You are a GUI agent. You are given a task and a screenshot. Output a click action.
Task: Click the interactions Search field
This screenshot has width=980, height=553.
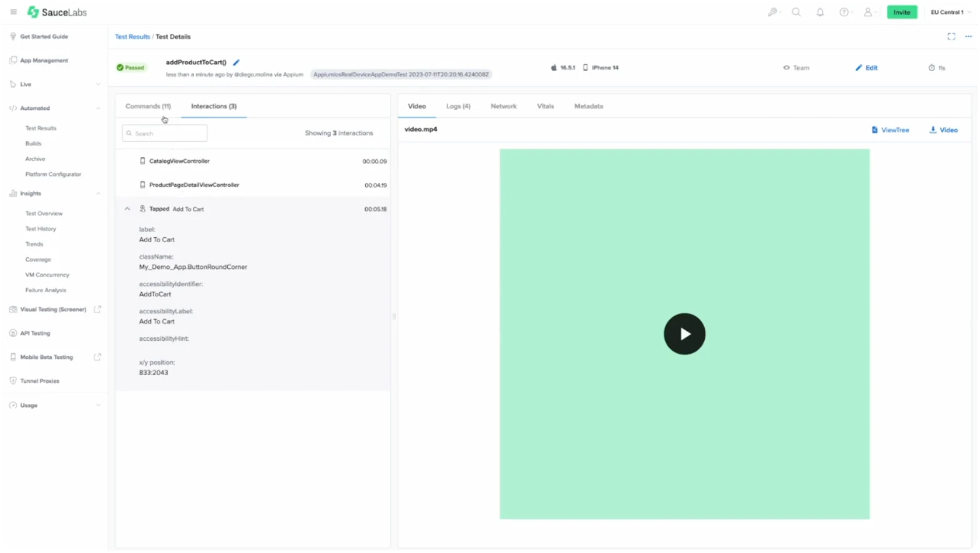click(165, 133)
